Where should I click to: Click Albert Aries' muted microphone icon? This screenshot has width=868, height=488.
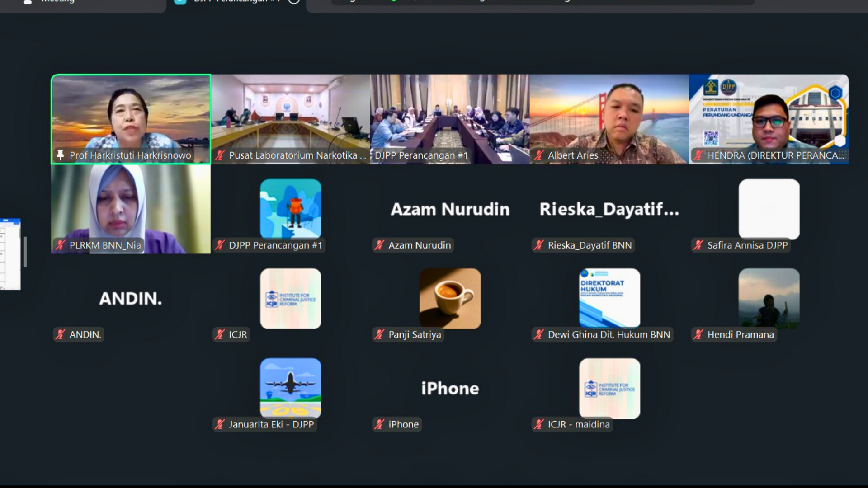(x=538, y=155)
